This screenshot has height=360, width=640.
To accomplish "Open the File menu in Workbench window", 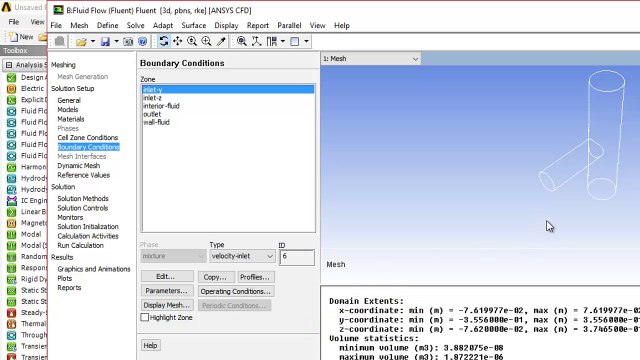I will click(x=14, y=22).
